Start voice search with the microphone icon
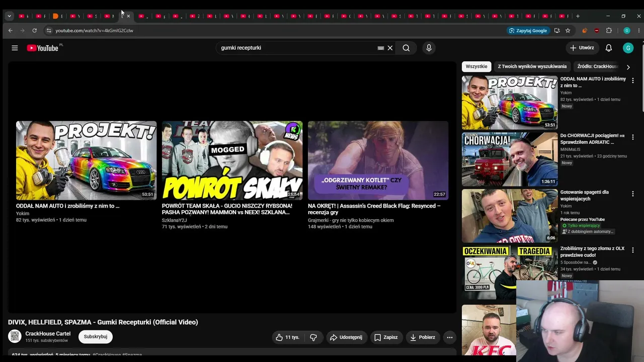 (429, 48)
